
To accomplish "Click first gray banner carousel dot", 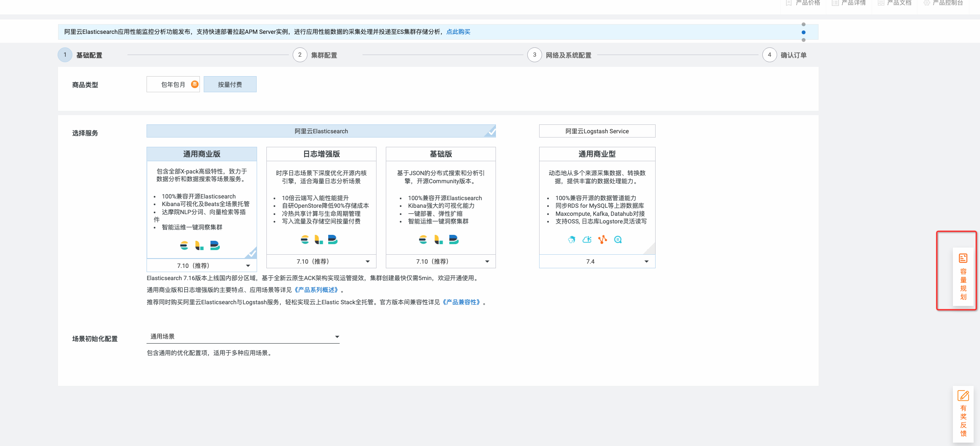I will pyautogui.click(x=803, y=25).
